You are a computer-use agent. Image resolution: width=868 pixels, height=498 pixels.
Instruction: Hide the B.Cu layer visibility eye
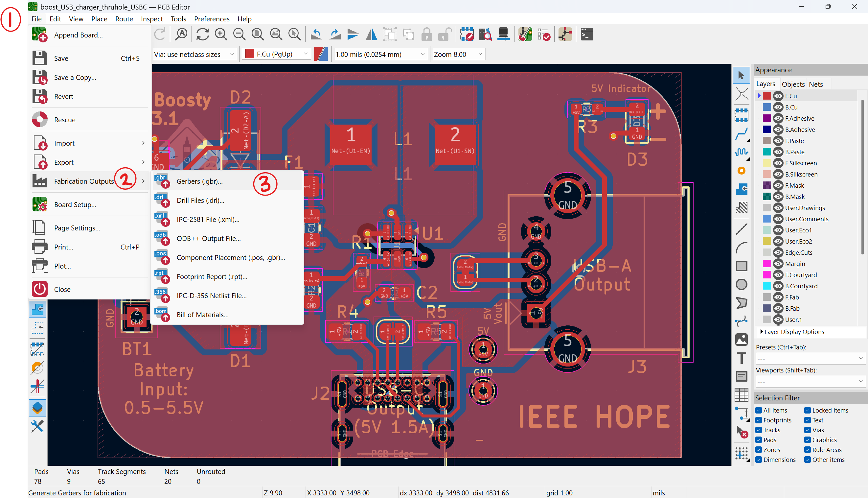[x=778, y=107]
